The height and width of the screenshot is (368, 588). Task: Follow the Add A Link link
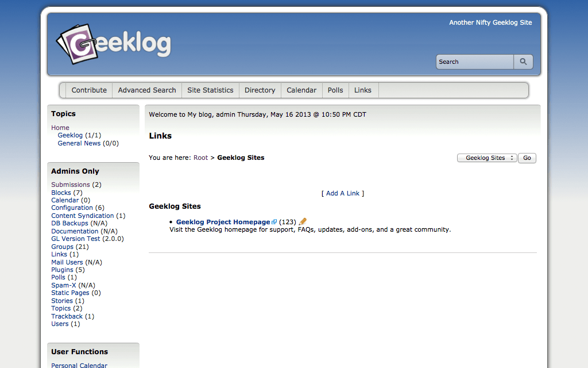click(x=343, y=193)
